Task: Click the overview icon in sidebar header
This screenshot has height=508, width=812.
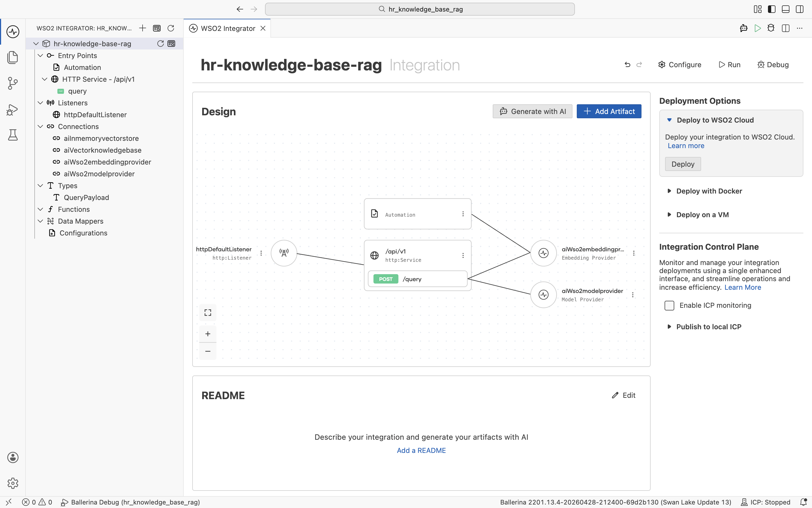Action: point(157,28)
